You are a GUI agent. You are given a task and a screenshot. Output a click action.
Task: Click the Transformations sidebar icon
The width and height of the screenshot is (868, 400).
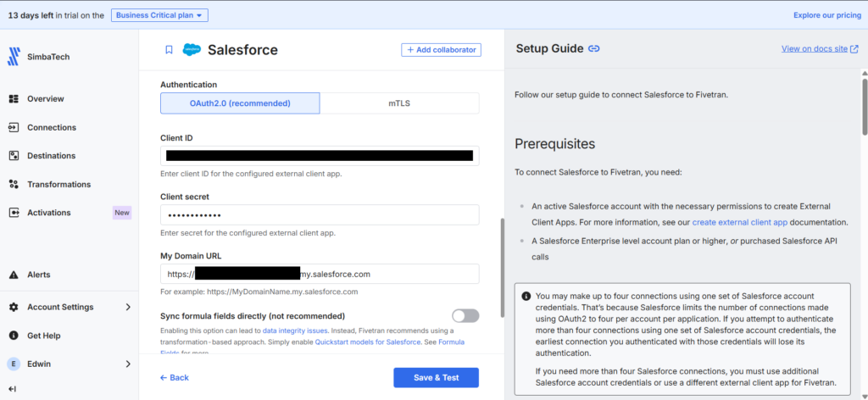point(14,184)
